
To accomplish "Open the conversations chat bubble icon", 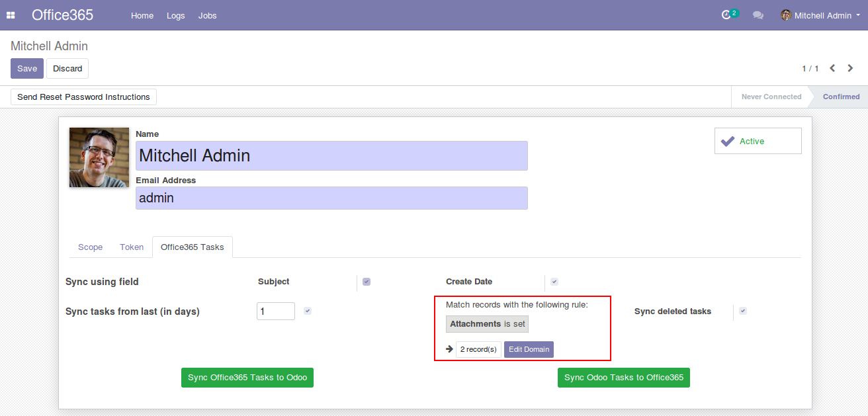I will (x=758, y=15).
